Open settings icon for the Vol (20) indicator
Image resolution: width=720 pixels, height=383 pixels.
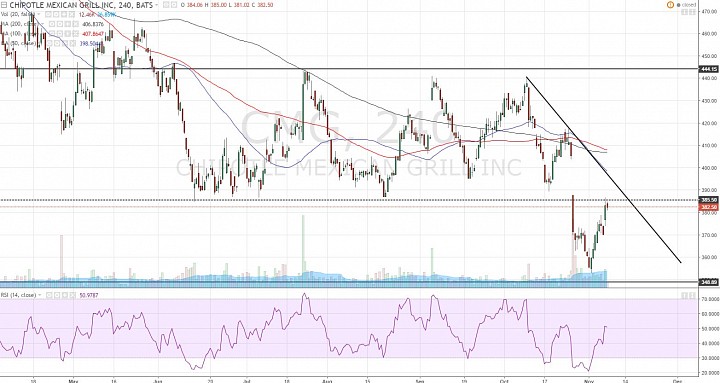point(56,14)
